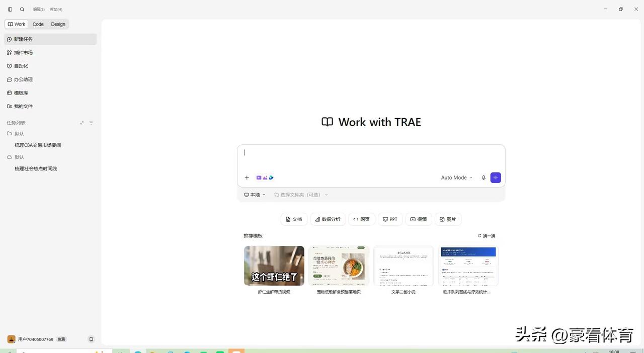Viewport: 644px width, 353px height.
Task: Choose the 网页 webpage category
Action: click(x=362, y=219)
